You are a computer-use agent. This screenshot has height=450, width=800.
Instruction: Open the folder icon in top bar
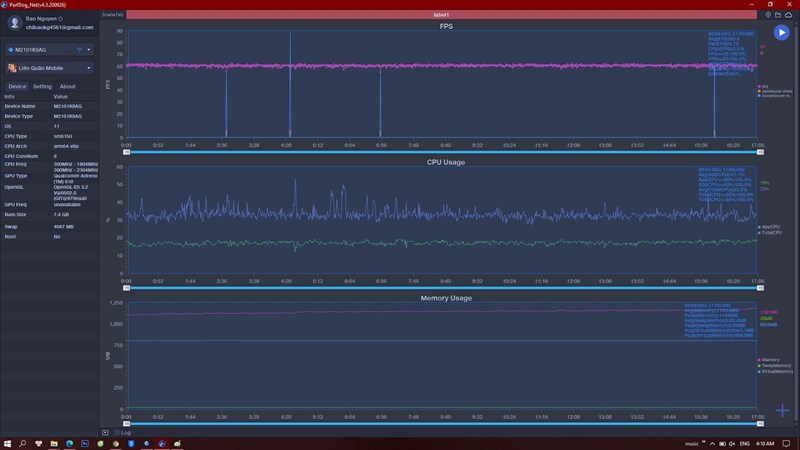778,15
